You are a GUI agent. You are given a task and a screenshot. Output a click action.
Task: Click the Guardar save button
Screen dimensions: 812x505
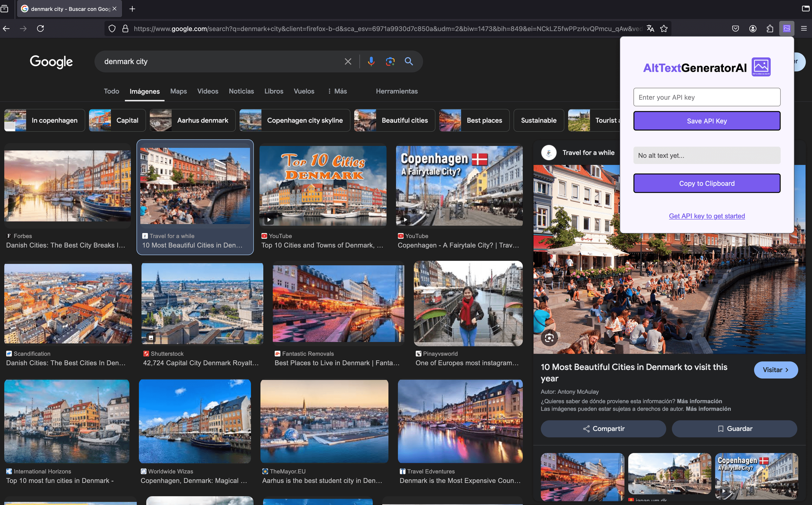click(x=734, y=429)
